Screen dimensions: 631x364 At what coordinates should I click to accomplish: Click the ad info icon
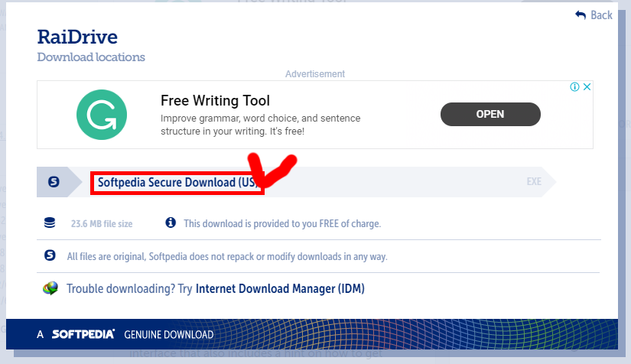click(x=574, y=87)
